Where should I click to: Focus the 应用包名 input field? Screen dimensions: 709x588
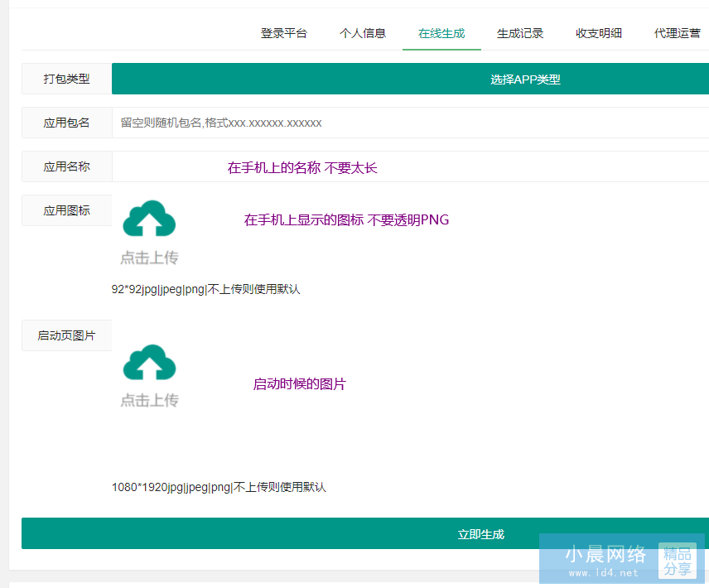coord(411,123)
